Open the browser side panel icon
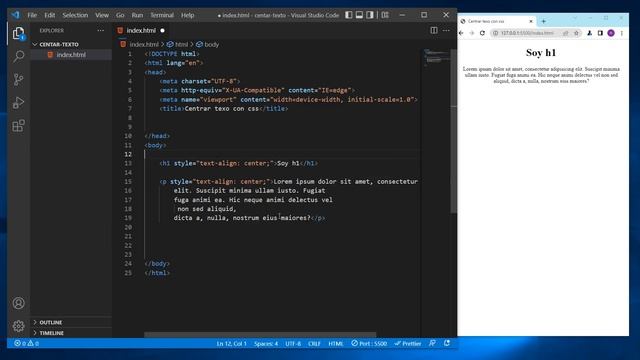Screen dimensions: 640x360 (x=600, y=33)
